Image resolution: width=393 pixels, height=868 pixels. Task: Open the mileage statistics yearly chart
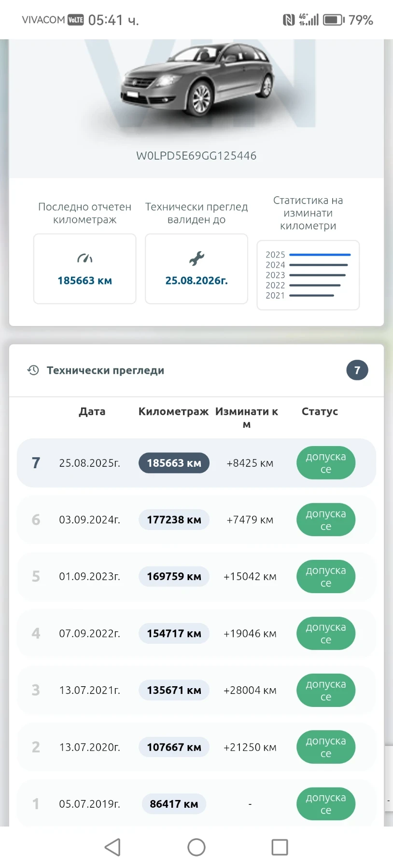pyautogui.click(x=308, y=275)
